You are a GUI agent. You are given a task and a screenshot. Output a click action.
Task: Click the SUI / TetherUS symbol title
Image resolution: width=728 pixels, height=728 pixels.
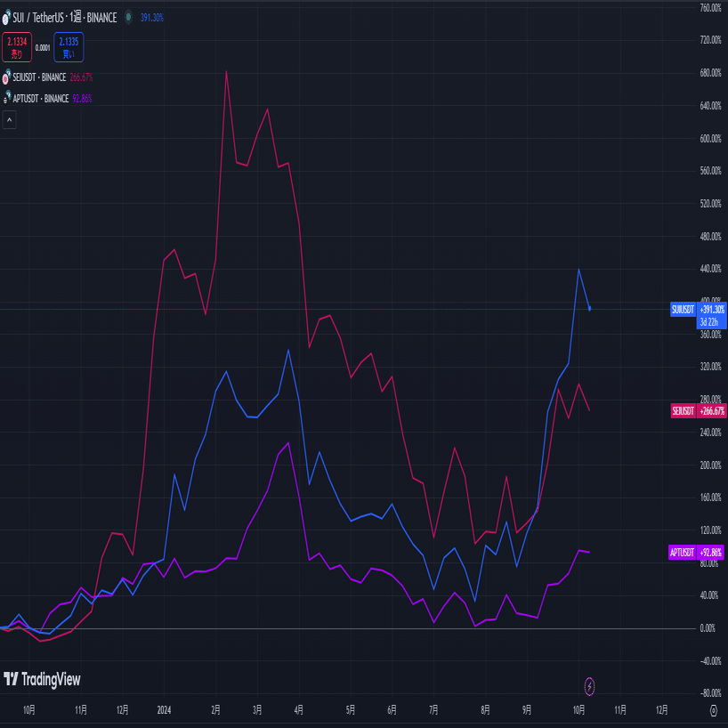click(x=65, y=18)
